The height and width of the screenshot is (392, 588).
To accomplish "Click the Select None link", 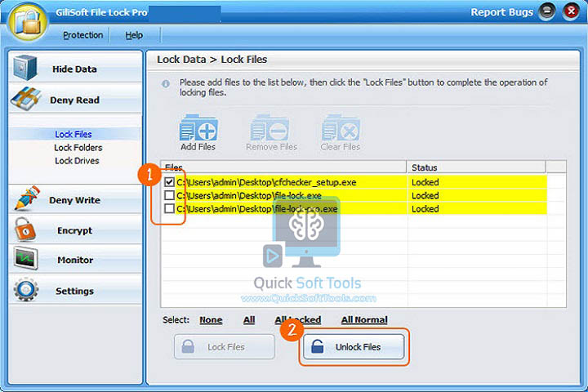I will [211, 319].
